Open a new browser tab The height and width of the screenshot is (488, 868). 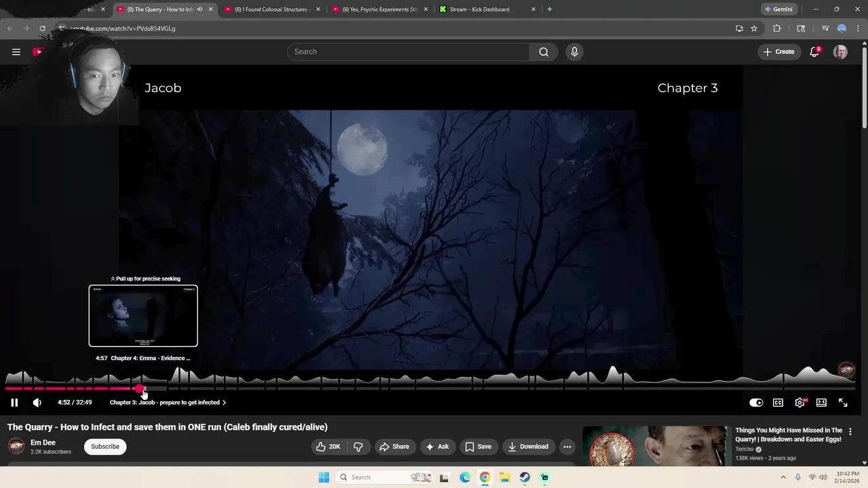point(549,9)
